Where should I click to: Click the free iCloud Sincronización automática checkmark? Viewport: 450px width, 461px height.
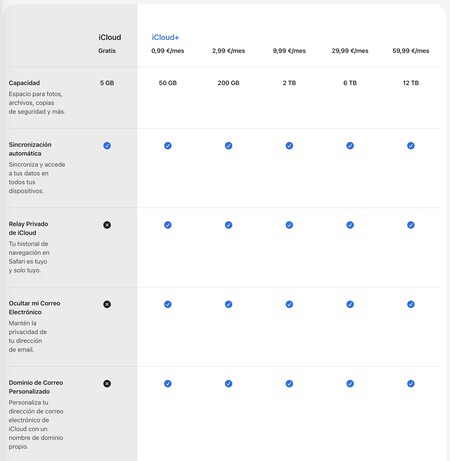coord(107,146)
